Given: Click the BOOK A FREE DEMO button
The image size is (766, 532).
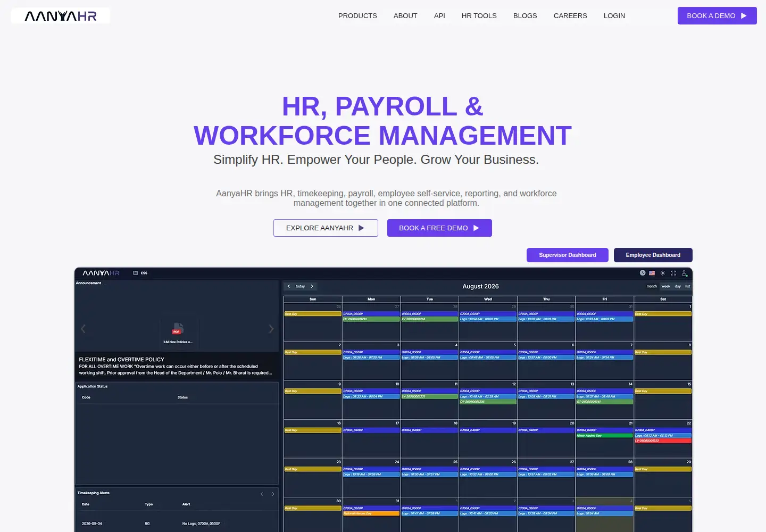Looking at the screenshot, I should 439,228.
